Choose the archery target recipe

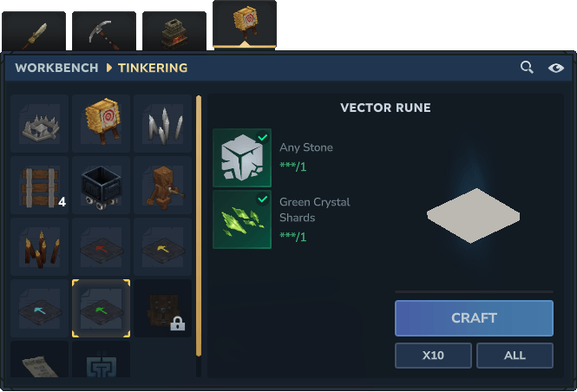pos(102,123)
